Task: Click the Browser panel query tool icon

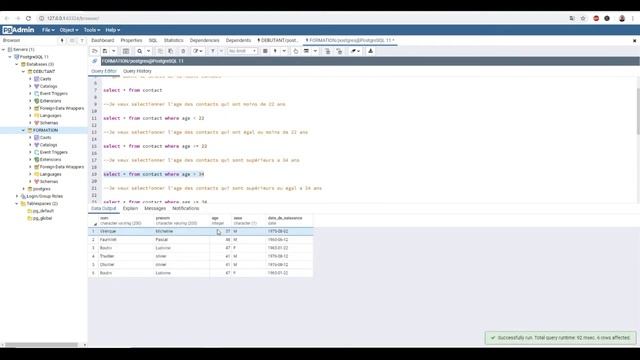Action: coord(62,40)
